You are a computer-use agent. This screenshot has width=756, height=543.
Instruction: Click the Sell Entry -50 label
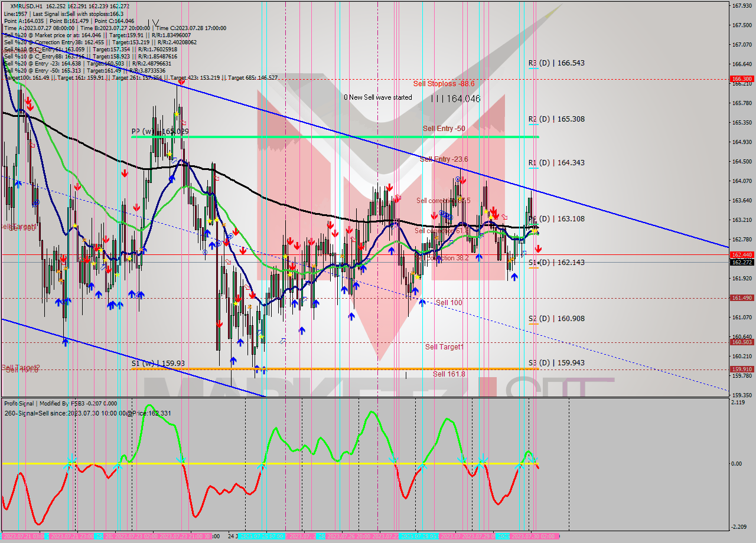pyautogui.click(x=444, y=129)
